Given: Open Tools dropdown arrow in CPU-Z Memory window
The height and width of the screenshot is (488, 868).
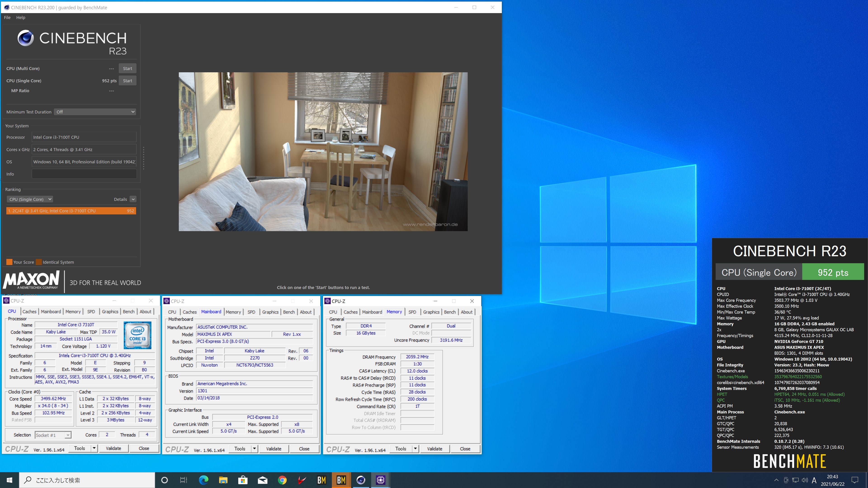Looking at the screenshot, I should point(415,449).
